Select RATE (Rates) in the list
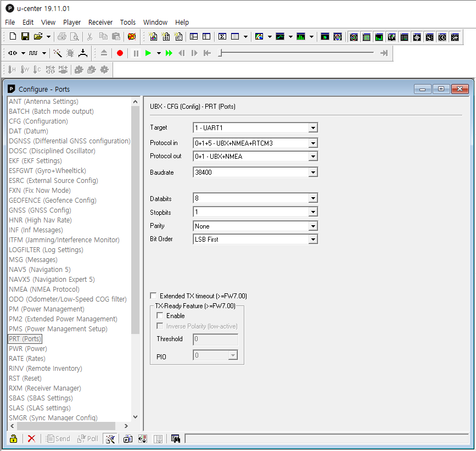The width and height of the screenshot is (476, 451). (27, 358)
